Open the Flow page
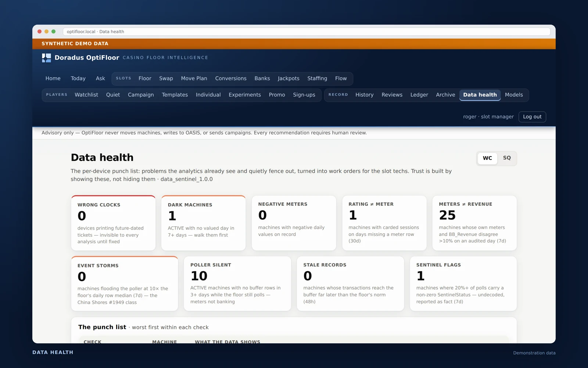The width and height of the screenshot is (588, 368). 341,78
